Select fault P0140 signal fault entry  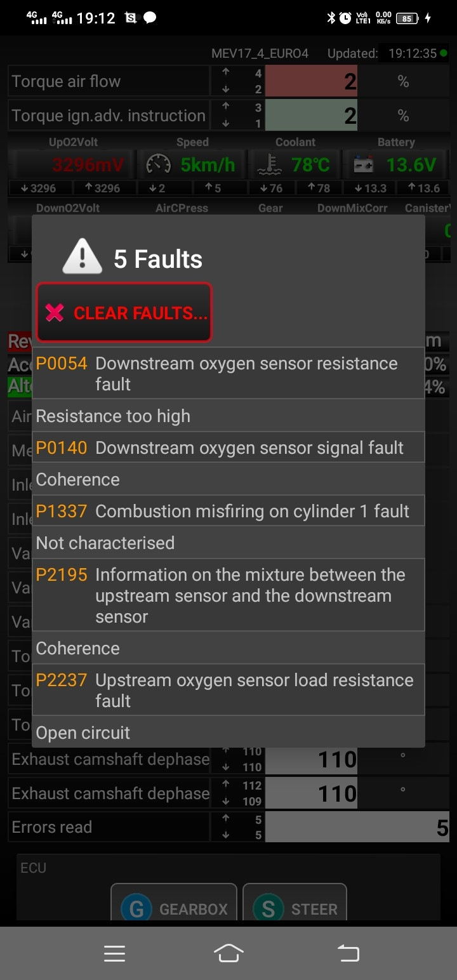click(x=228, y=447)
